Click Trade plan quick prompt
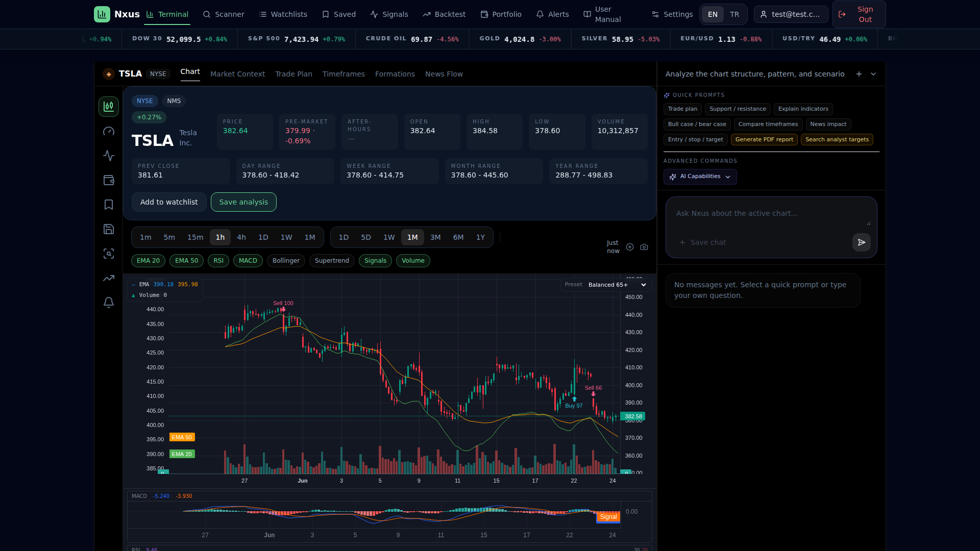980x551 pixels. click(682, 109)
